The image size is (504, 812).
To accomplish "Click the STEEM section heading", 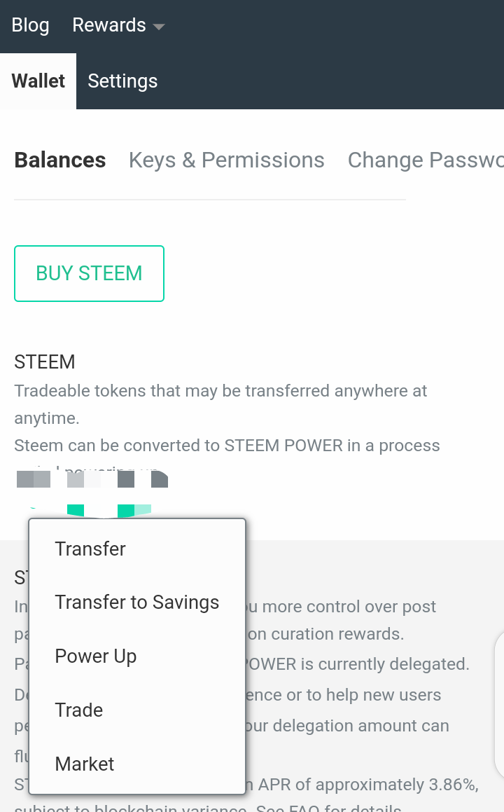I will pos(44,362).
